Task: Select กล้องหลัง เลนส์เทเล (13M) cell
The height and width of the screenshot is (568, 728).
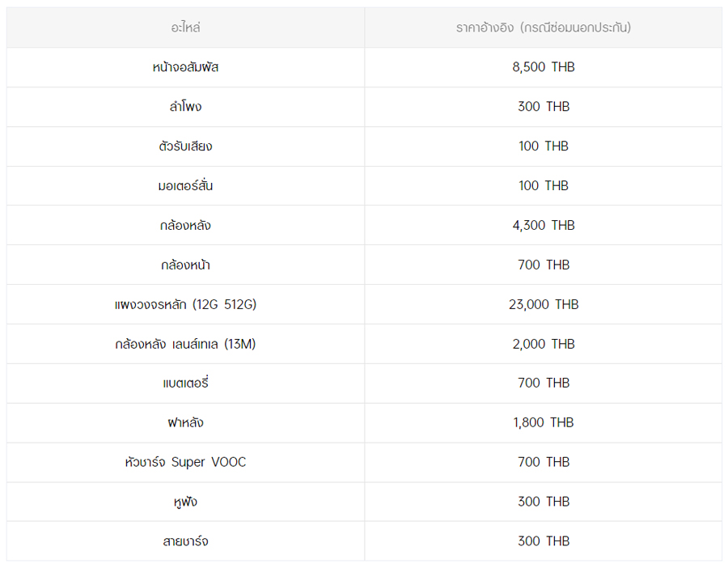Action: pos(185,345)
